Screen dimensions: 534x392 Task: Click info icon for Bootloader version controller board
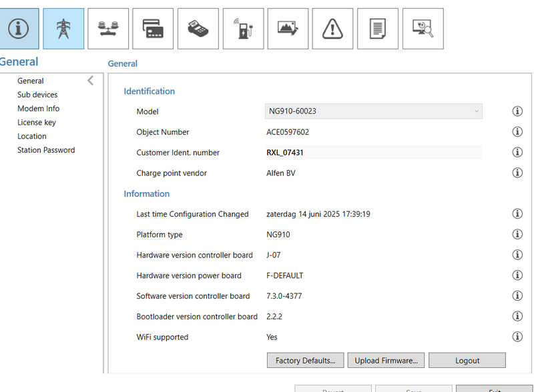pos(517,316)
